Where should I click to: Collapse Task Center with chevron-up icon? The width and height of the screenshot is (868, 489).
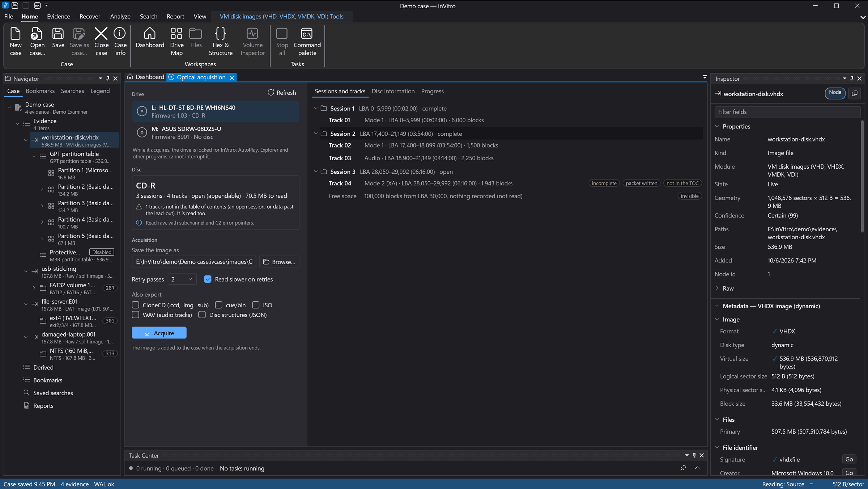[x=697, y=468]
